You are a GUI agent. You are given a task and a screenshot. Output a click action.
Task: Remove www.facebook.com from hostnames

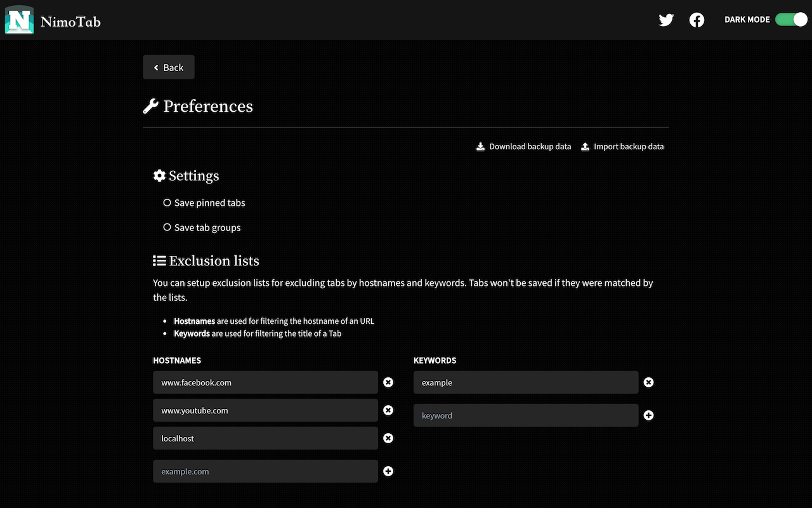pos(388,382)
